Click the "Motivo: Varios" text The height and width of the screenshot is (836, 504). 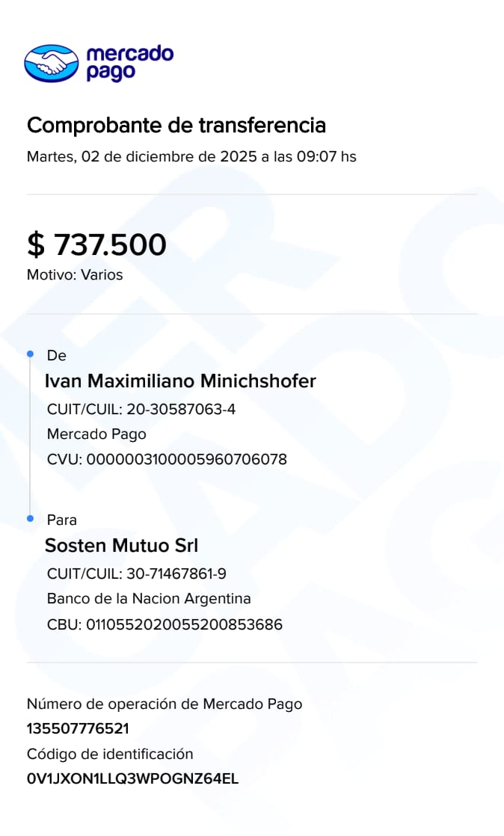[75, 274]
